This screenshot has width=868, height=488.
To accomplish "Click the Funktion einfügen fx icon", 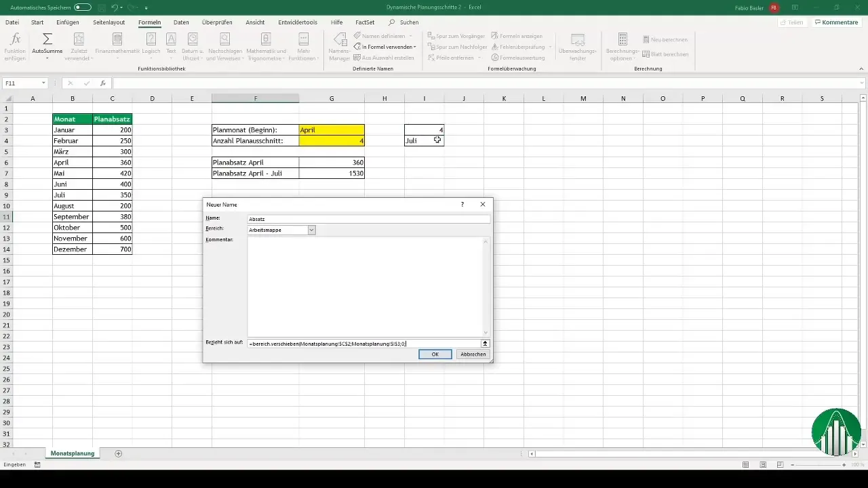I will (16, 39).
